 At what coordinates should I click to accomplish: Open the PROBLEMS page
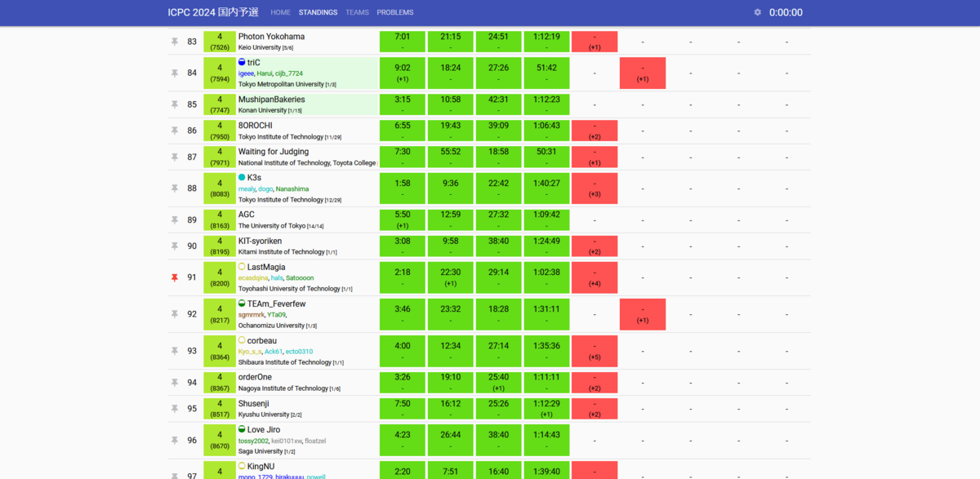coord(395,12)
